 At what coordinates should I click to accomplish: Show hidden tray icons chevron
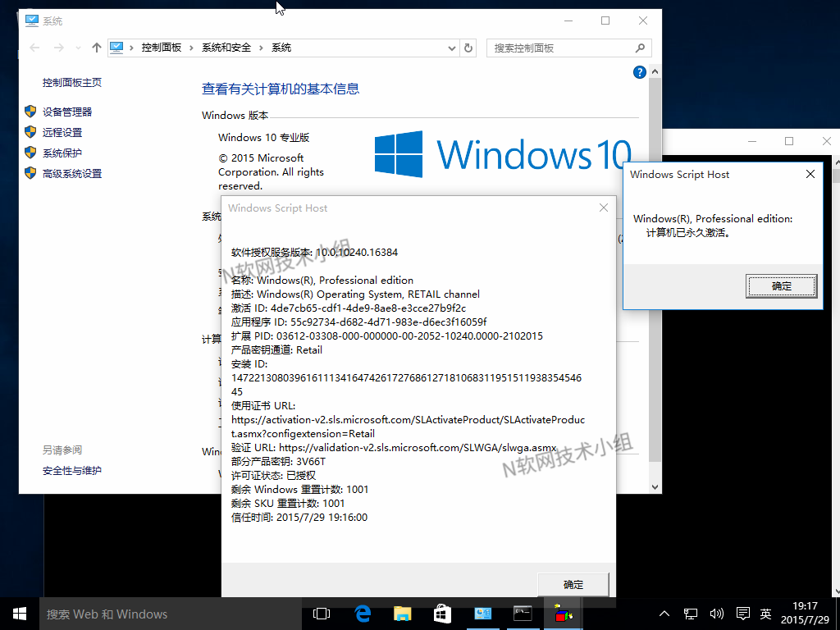point(664,614)
